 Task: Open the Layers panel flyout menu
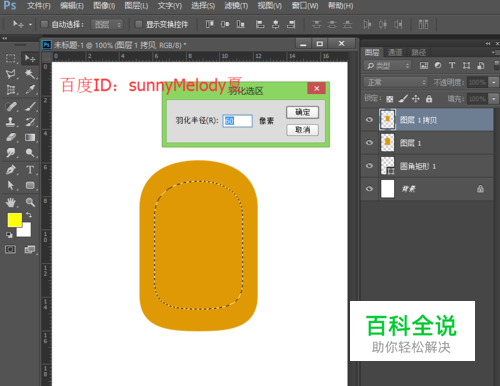coord(496,52)
